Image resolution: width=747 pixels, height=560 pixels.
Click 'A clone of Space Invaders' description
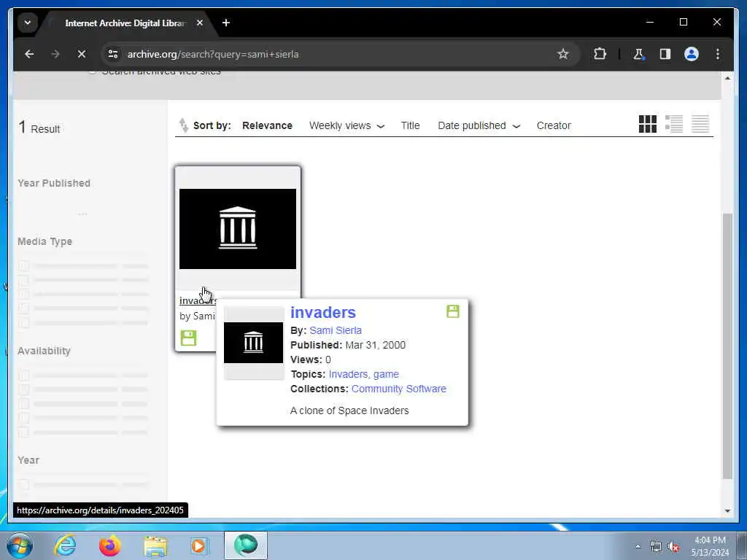pos(349,411)
